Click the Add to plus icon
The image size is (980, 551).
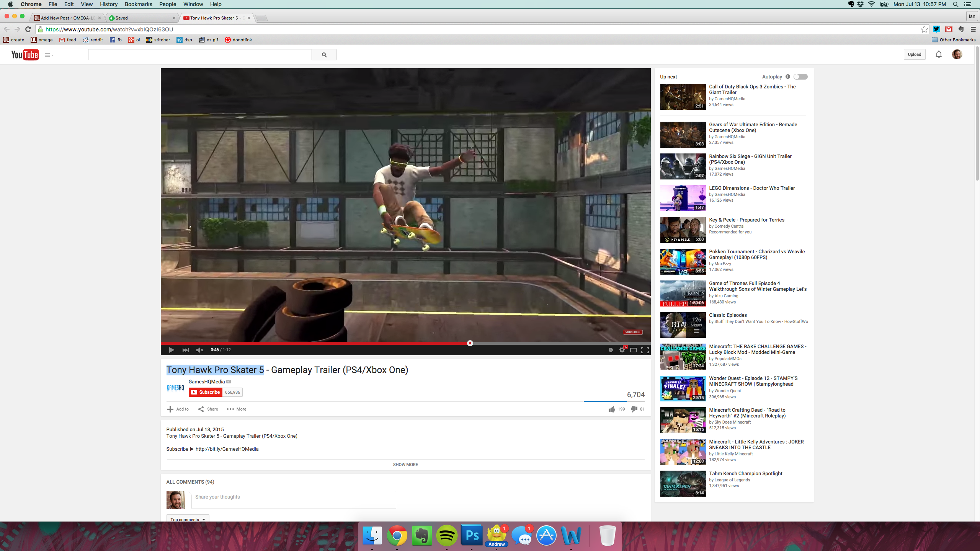170,409
